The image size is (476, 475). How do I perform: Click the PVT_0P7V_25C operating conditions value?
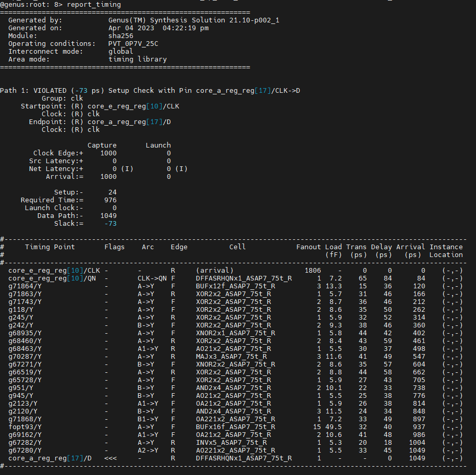[133, 44]
